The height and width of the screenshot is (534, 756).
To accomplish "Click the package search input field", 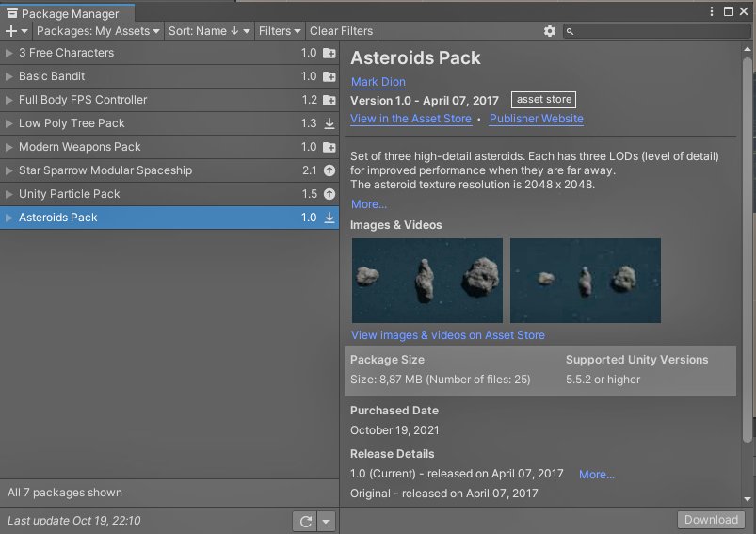I will (x=657, y=31).
